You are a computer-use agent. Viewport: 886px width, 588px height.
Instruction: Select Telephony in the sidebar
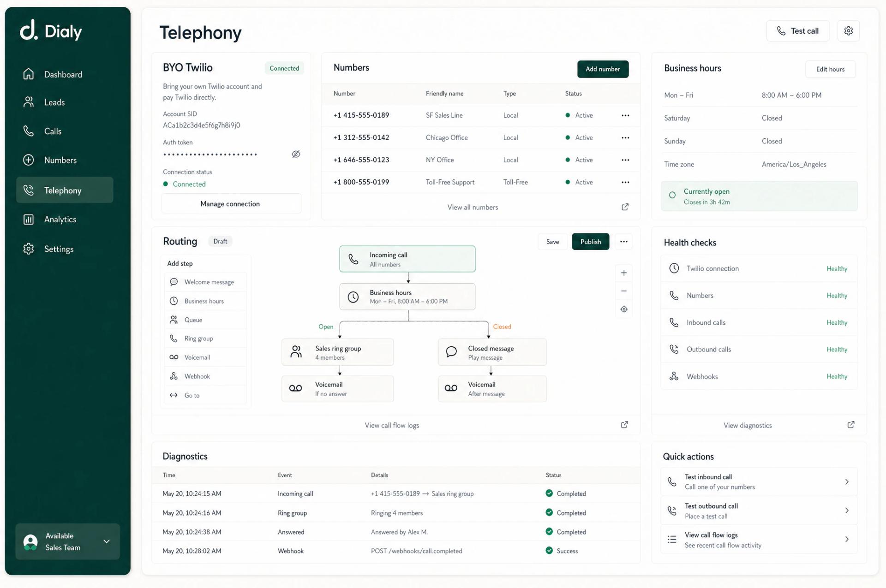[62, 190]
